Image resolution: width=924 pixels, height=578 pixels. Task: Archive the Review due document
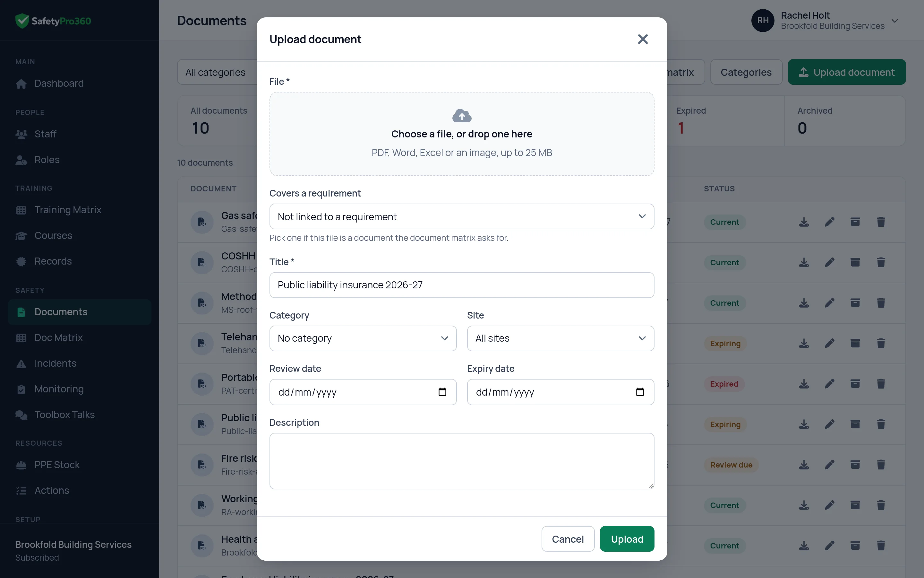(855, 465)
